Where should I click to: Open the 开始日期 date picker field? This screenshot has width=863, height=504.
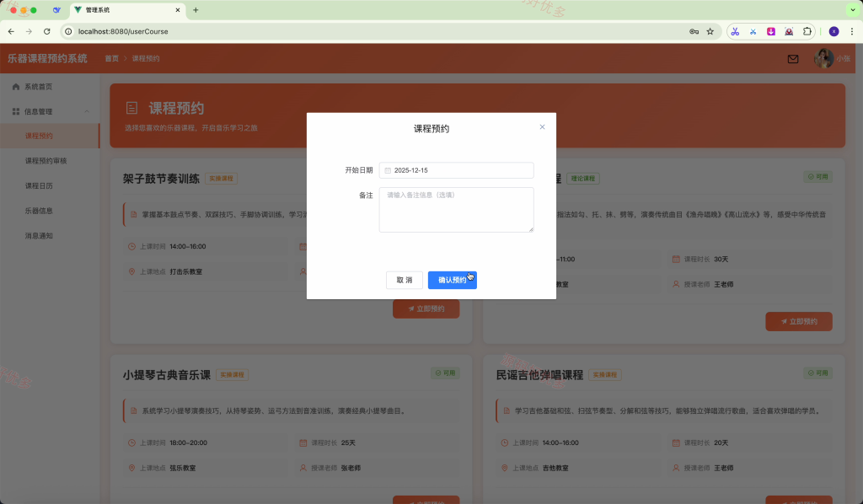pos(456,170)
